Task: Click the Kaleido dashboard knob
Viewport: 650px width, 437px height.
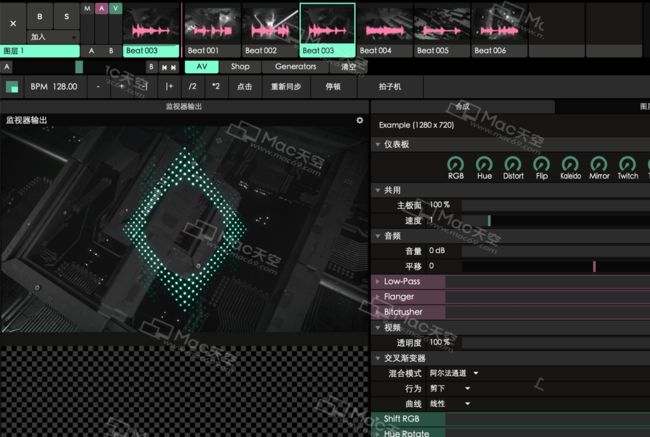Action: pos(570,164)
